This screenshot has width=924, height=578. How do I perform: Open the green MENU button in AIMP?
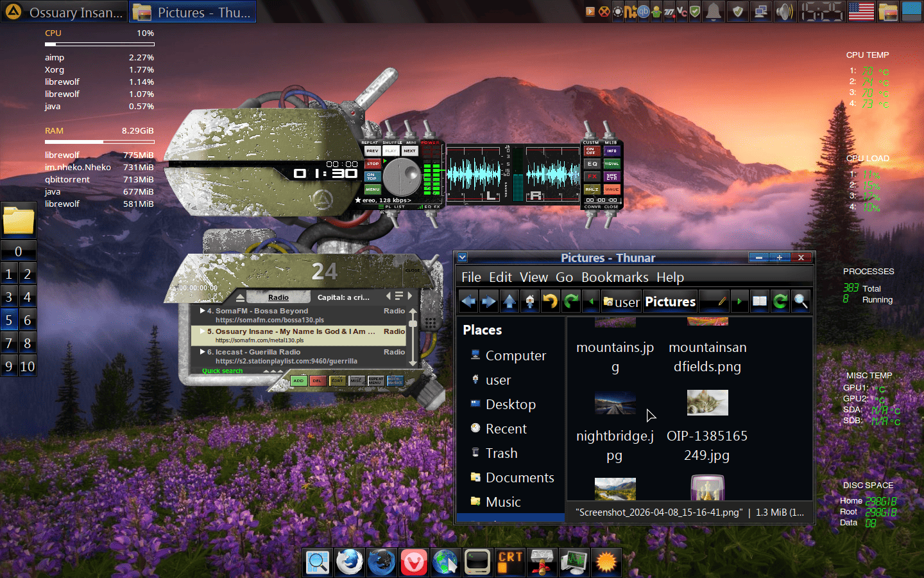click(372, 189)
